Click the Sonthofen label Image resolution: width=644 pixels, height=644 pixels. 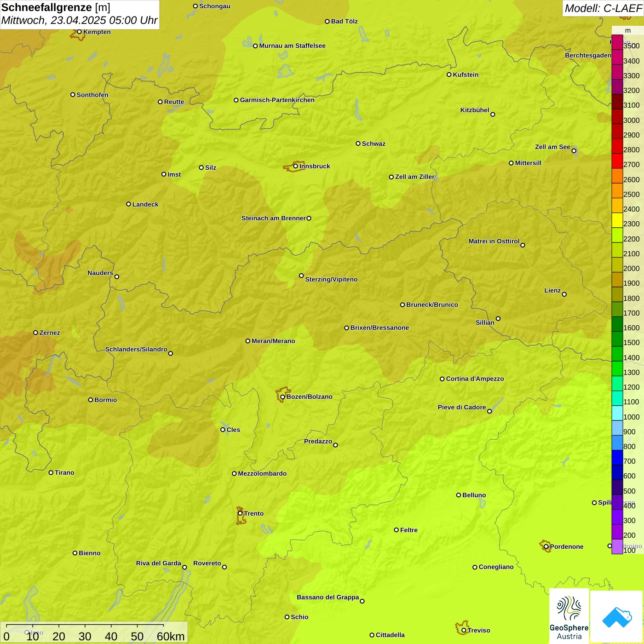coord(92,95)
